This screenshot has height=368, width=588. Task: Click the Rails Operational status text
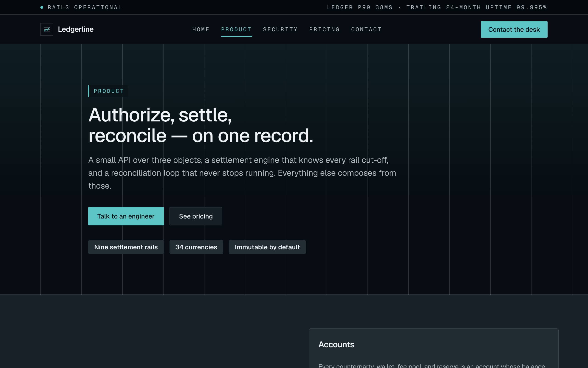coord(85,7)
